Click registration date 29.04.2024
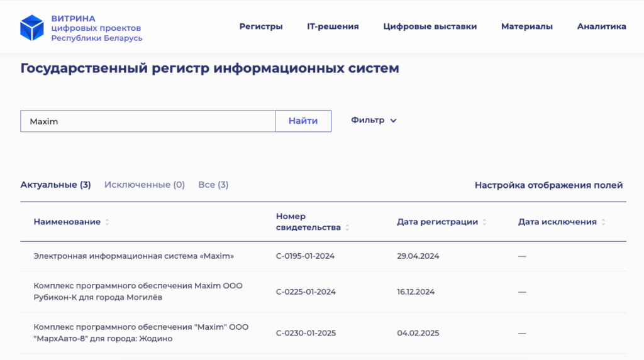Screen dimensions: 644x360 [418, 256]
